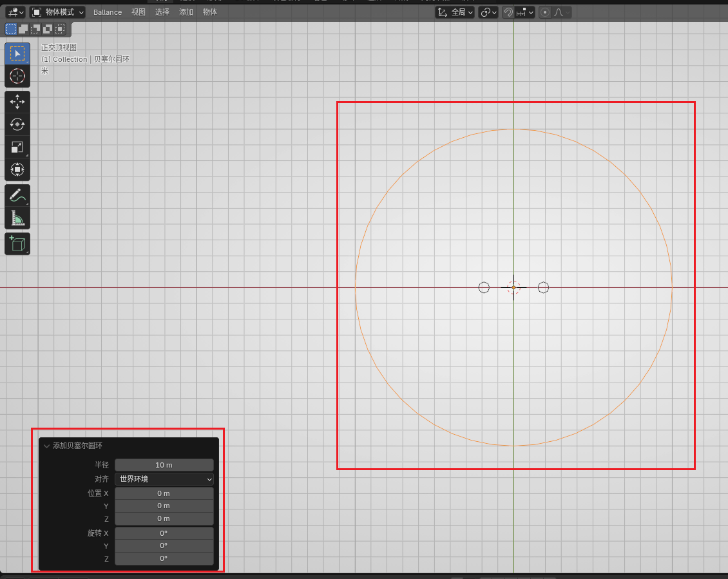Image resolution: width=728 pixels, height=579 pixels.
Task: Open the 物体模式 mode dropdown
Action: tap(57, 12)
